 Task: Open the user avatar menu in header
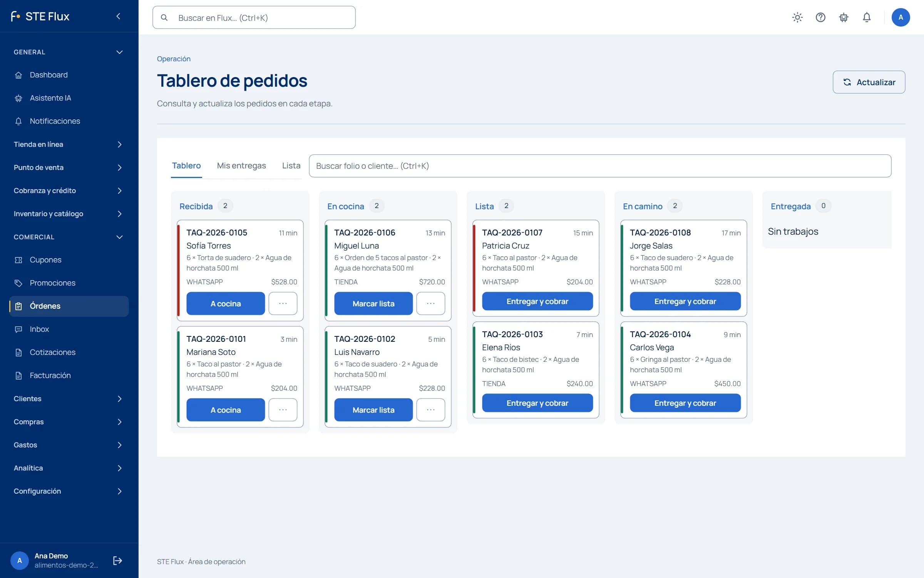(x=901, y=17)
